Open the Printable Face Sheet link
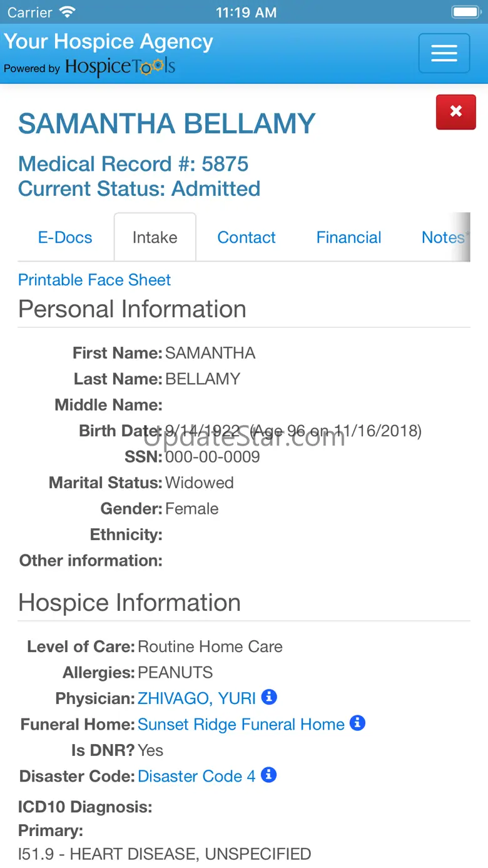488x868 pixels. click(x=94, y=280)
